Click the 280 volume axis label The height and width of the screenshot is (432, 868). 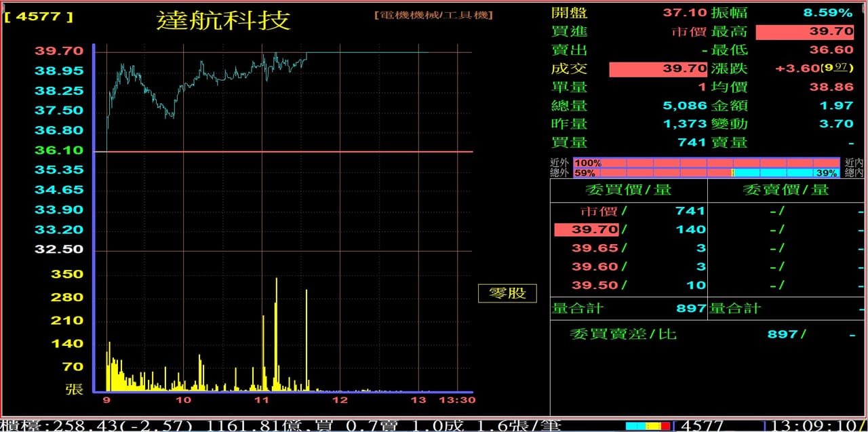(67, 298)
